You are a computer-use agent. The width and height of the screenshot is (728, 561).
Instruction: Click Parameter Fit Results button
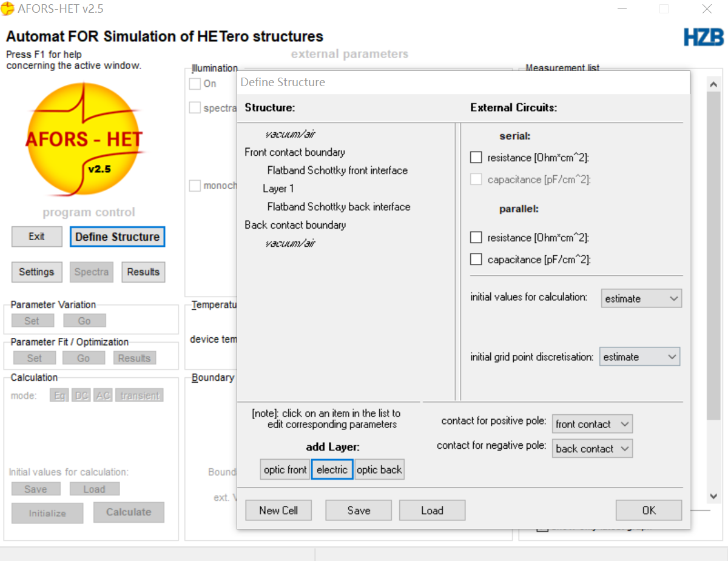pyautogui.click(x=134, y=358)
